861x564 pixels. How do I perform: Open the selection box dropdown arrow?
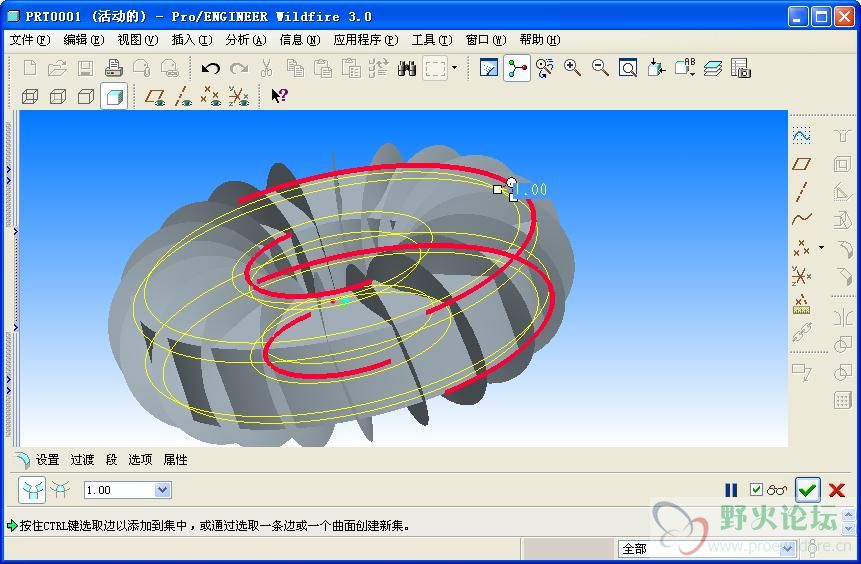[455, 68]
